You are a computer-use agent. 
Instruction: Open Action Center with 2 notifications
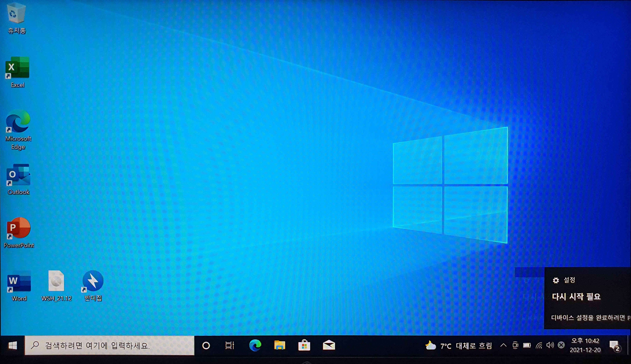pos(615,346)
